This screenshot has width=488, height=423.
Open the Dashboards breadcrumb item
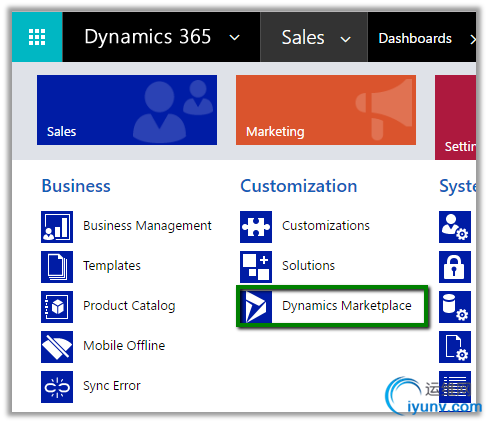click(415, 38)
